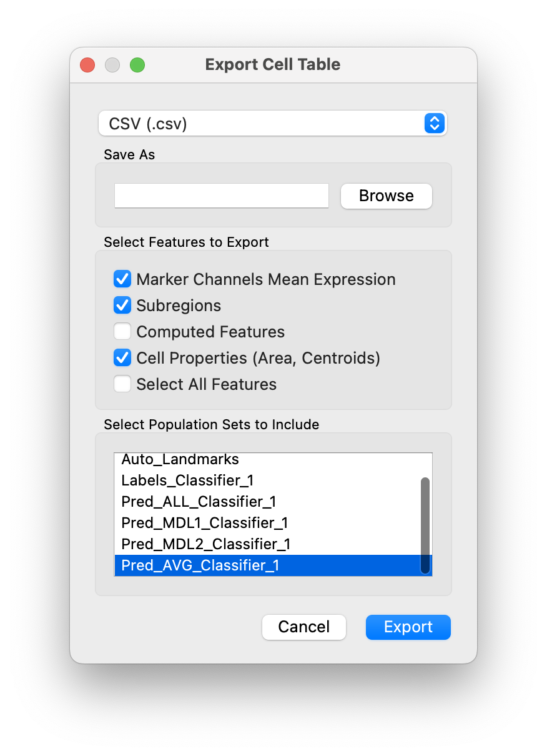This screenshot has height=756, width=547.
Task: Disable the Subregions feature export
Action: (122, 306)
